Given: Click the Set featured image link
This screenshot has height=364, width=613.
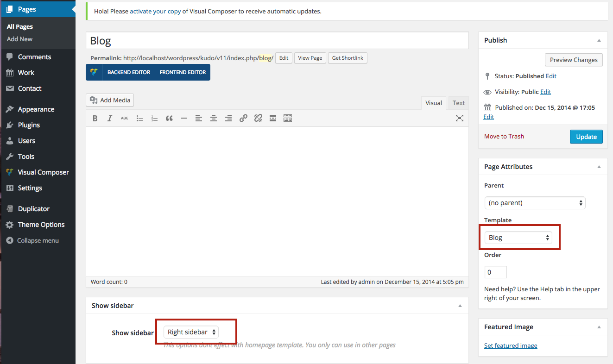Looking at the screenshot, I should pos(511,345).
